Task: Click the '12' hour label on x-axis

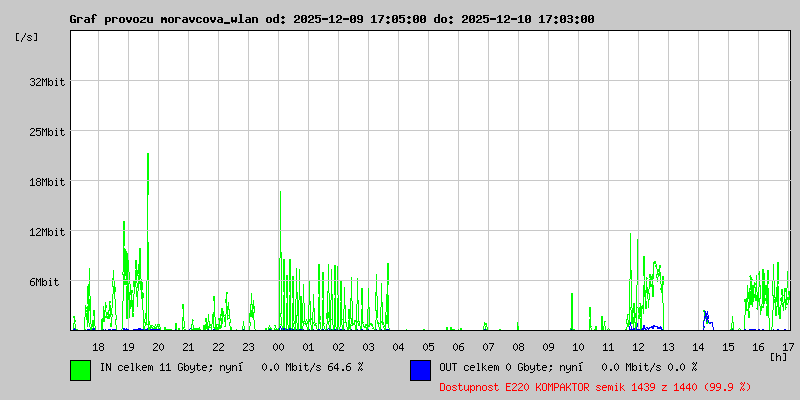Action: point(638,347)
